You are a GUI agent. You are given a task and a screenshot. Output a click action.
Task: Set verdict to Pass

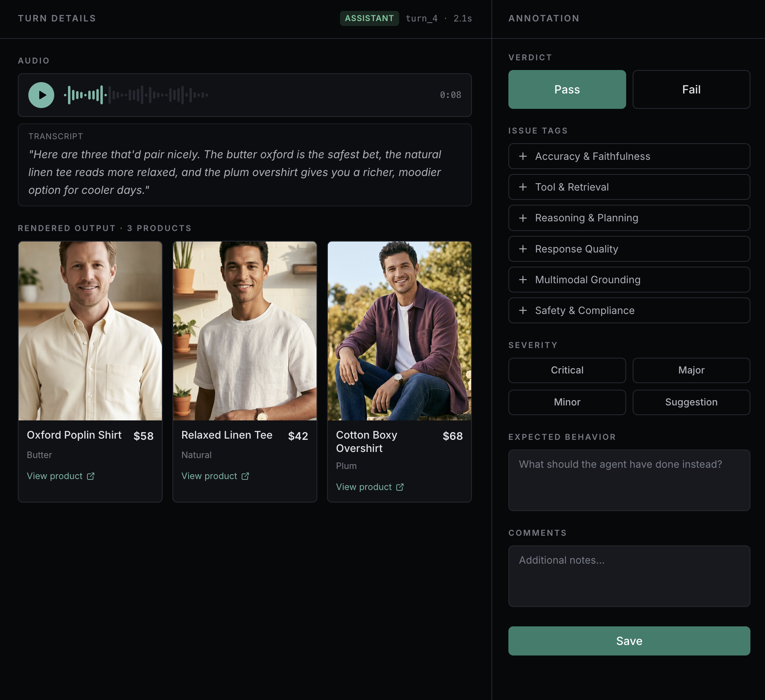tap(567, 89)
